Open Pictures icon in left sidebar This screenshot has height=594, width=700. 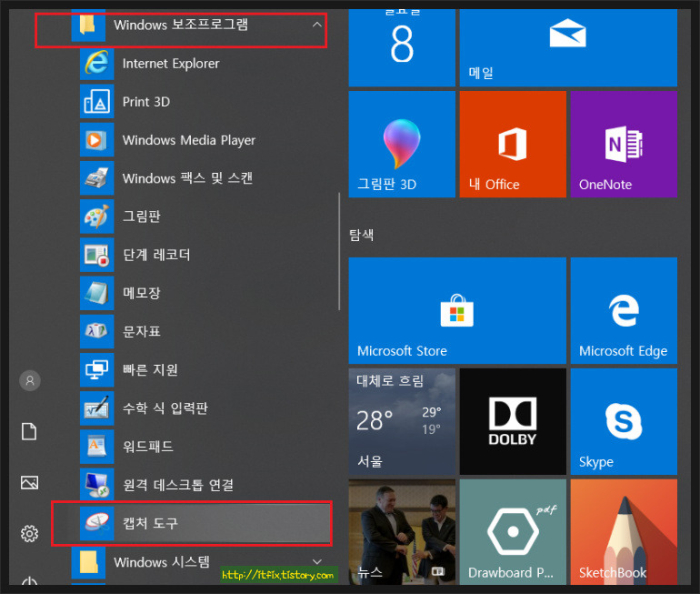[x=29, y=482]
